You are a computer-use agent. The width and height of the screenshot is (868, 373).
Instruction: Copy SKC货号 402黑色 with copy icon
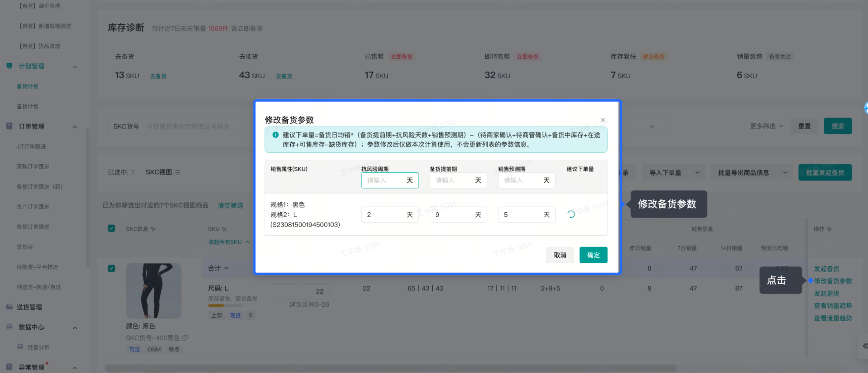pos(185,337)
